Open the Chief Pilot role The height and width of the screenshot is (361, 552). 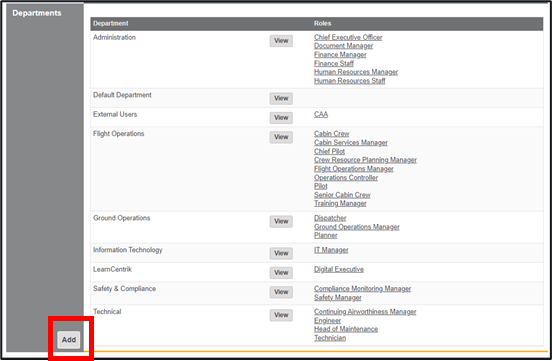329,151
